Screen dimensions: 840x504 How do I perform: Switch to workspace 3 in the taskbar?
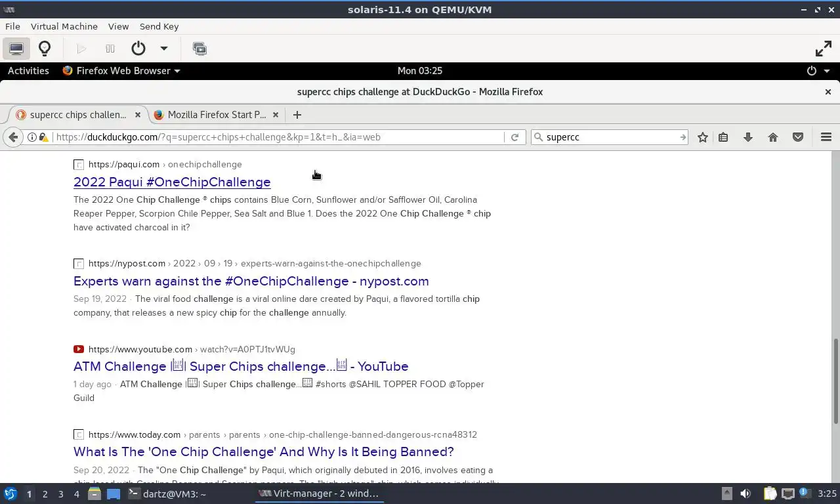click(x=60, y=494)
